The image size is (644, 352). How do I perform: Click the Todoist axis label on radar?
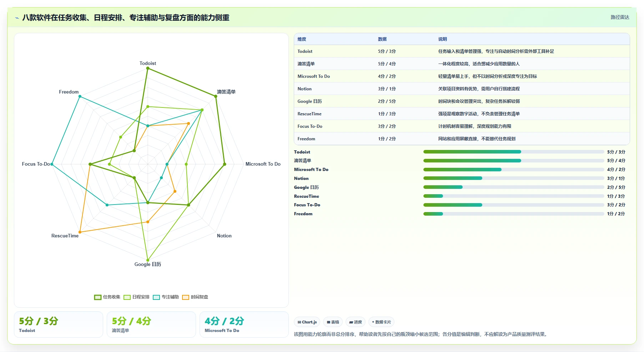click(148, 63)
